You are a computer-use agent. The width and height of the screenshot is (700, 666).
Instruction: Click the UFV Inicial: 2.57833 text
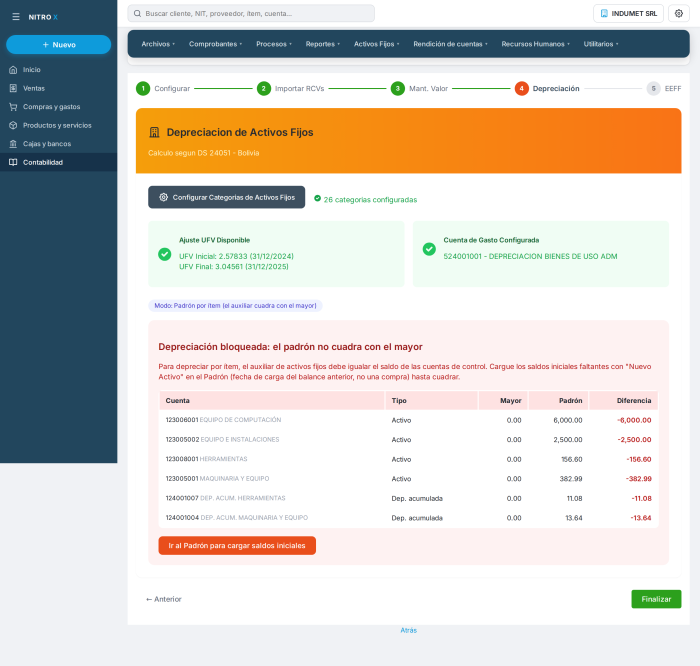coord(236,256)
